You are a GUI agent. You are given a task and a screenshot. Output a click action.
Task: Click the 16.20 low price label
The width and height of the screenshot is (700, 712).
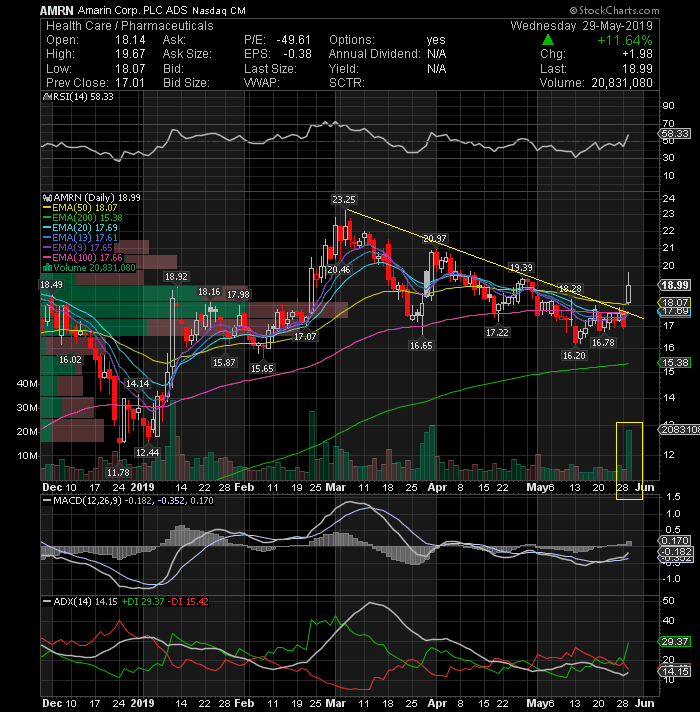[574, 356]
